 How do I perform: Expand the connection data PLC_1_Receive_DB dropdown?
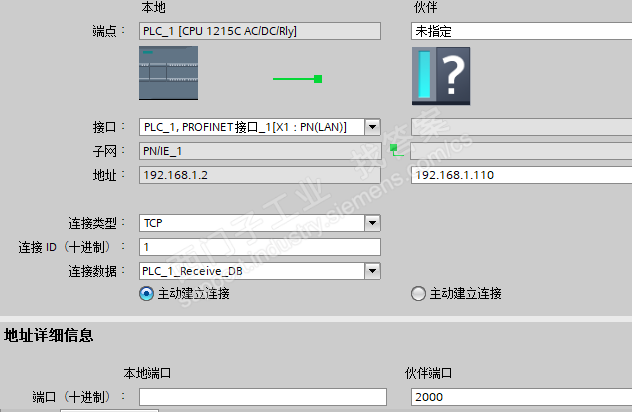(372, 271)
